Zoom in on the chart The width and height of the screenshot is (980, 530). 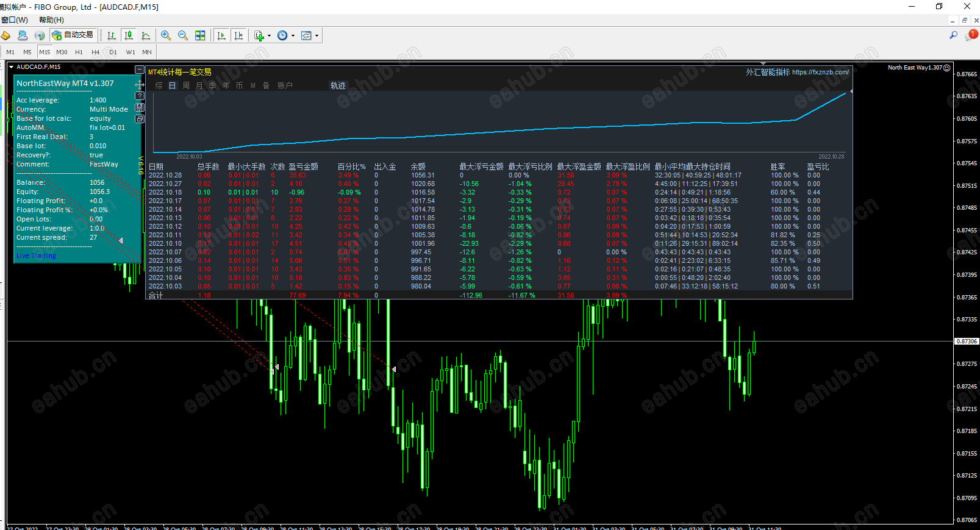click(x=166, y=35)
